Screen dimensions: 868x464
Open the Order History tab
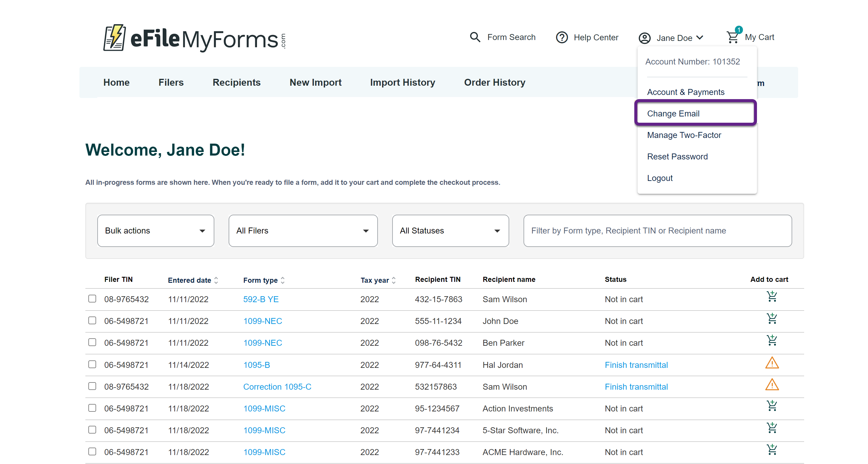pyautogui.click(x=494, y=82)
